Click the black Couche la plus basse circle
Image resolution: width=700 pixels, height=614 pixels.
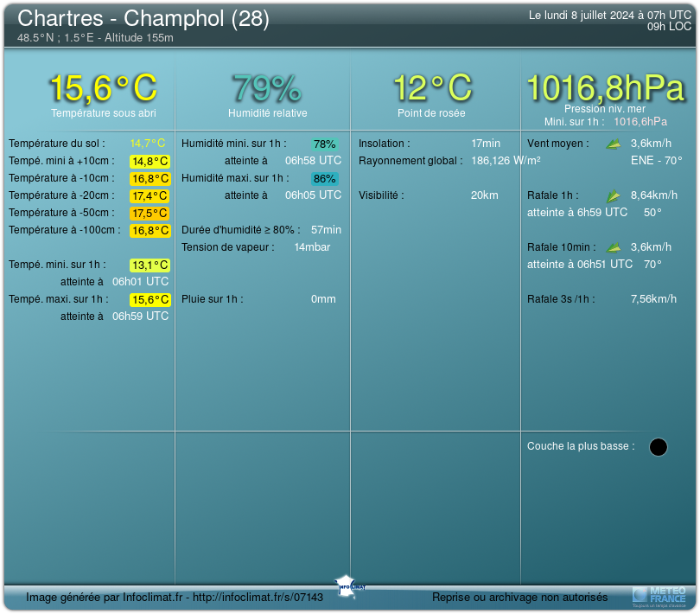tap(658, 447)
